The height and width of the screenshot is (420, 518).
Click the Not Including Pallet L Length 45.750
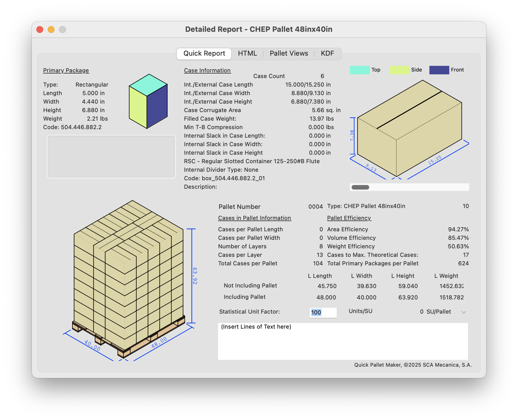pyautogui.click(x=327, y=286)
